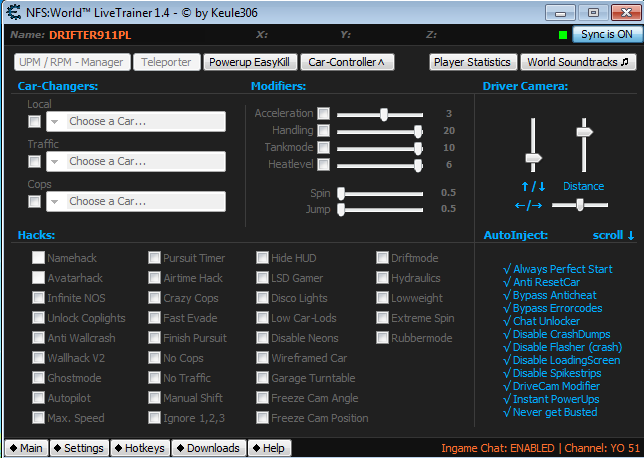Viewport: 644px width, 458px height.
Task: Switch to the Main tab
Action: 27,448
